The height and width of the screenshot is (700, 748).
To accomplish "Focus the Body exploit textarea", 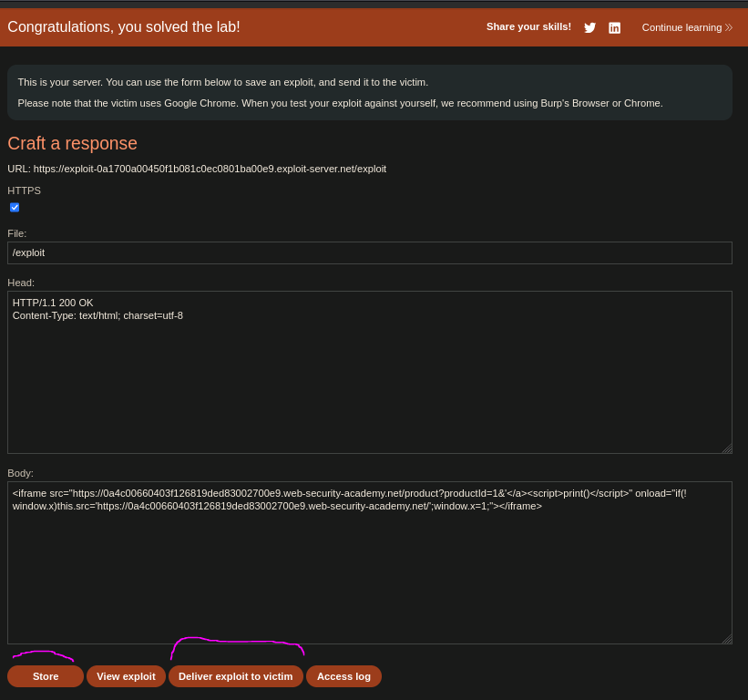I will 370,562.
